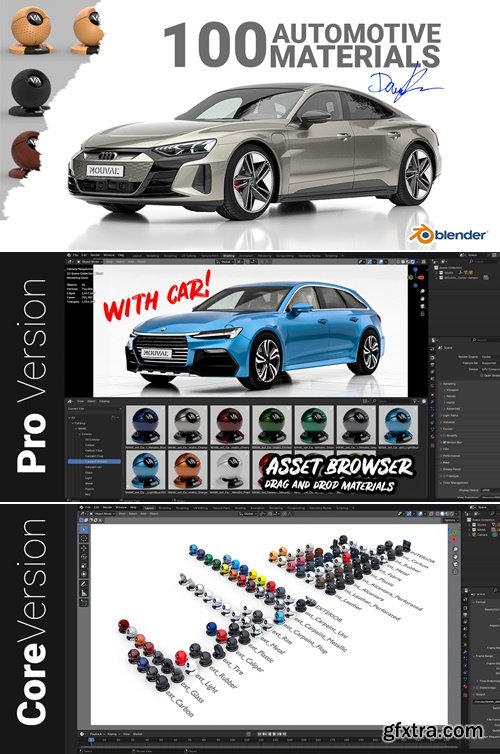Open Catalog menu in asset browser header
Image resolution: width=500 pixels, height=754 pixels.
pyautogui.click(x=104, y=401)
